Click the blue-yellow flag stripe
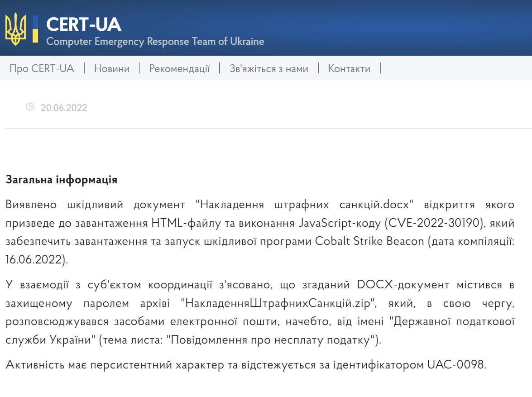 click(x=35, y=29)
